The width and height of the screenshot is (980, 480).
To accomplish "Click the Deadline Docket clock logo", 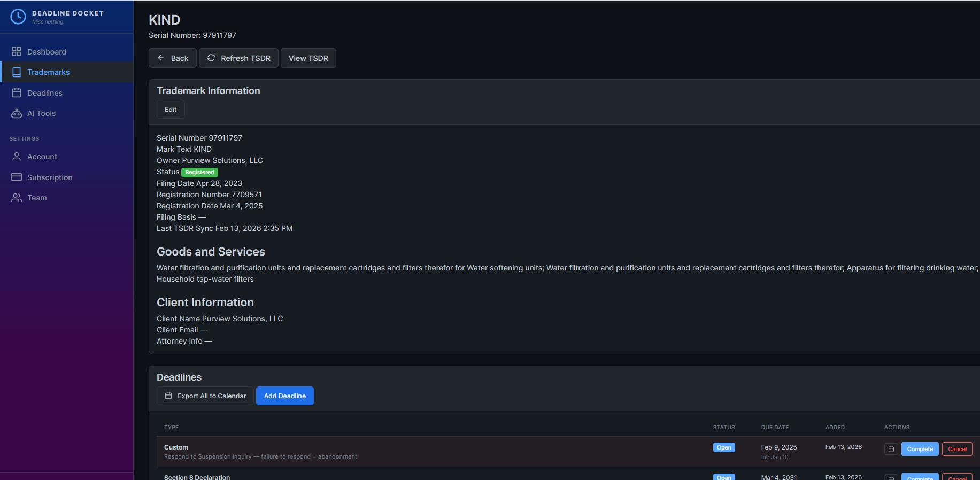I will coord(18,17).
